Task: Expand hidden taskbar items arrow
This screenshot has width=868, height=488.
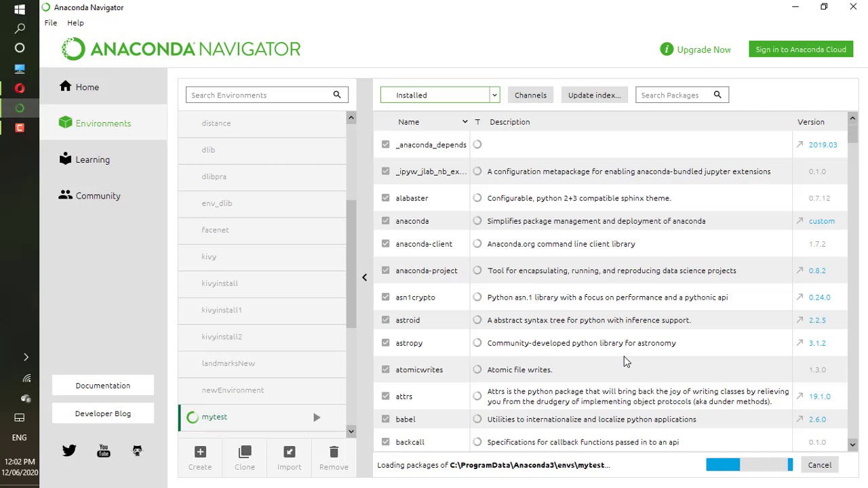Action: (26, 357)
